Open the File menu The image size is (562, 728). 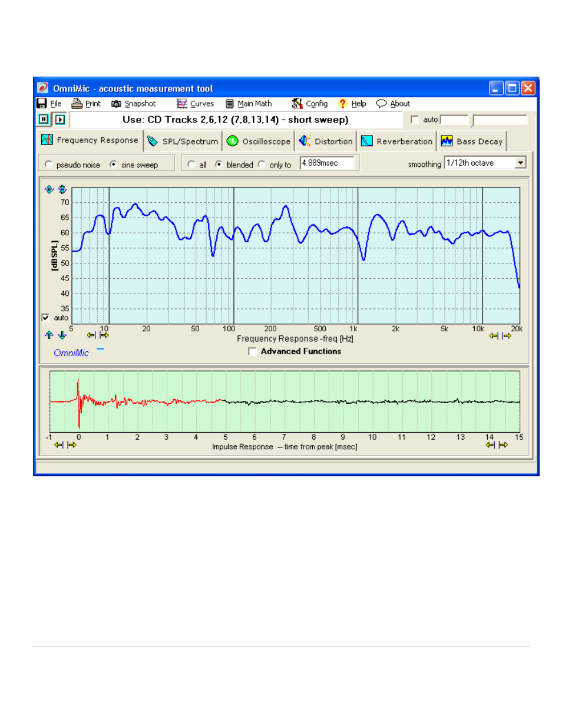56,104
